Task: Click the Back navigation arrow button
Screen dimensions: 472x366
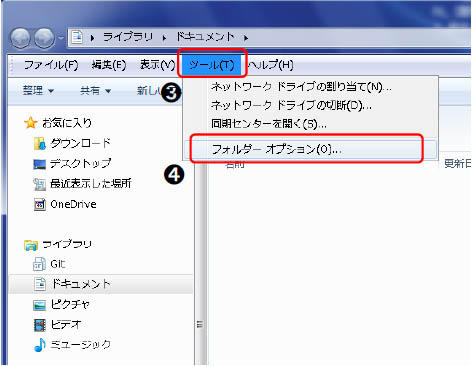Action: [21, 38]
